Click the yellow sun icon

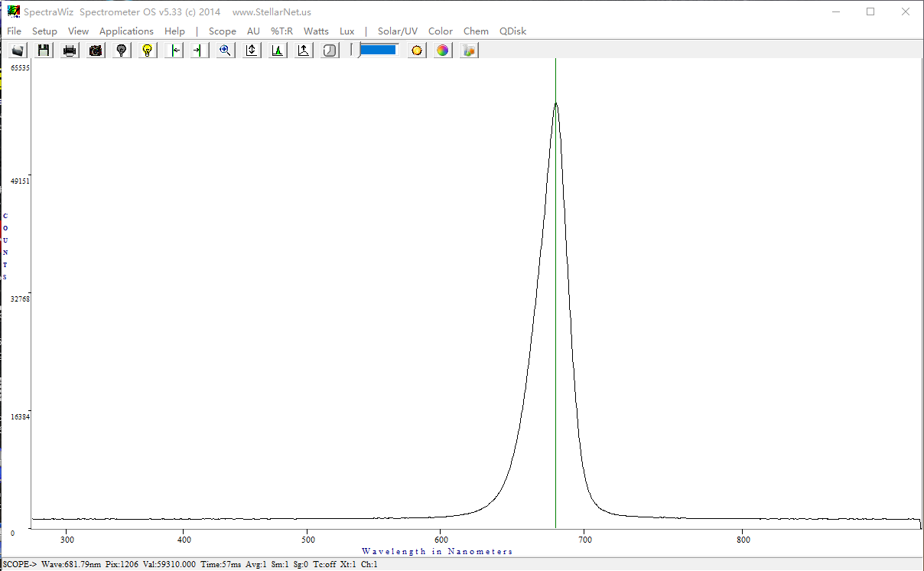click(417, 51)
